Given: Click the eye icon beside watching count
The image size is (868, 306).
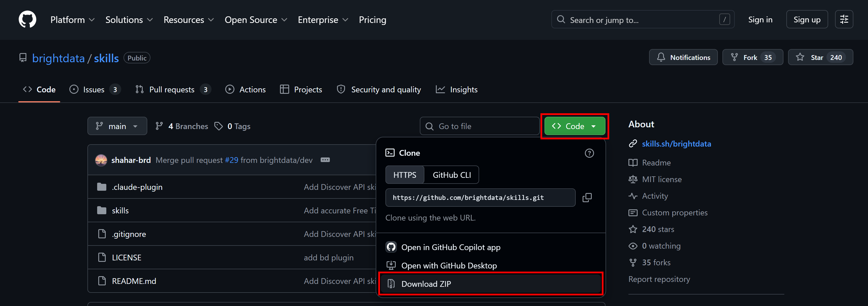Looking at the screenshot, I should pos(633,246).
